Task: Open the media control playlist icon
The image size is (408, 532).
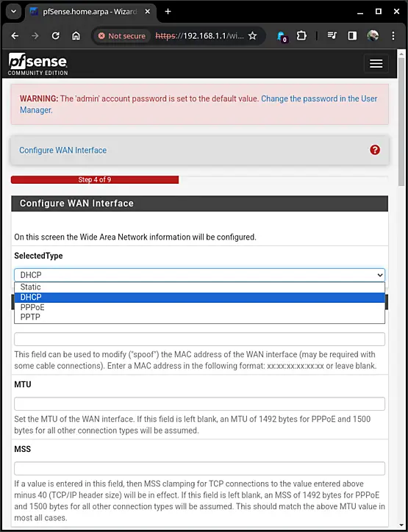Action: (332, 36)
